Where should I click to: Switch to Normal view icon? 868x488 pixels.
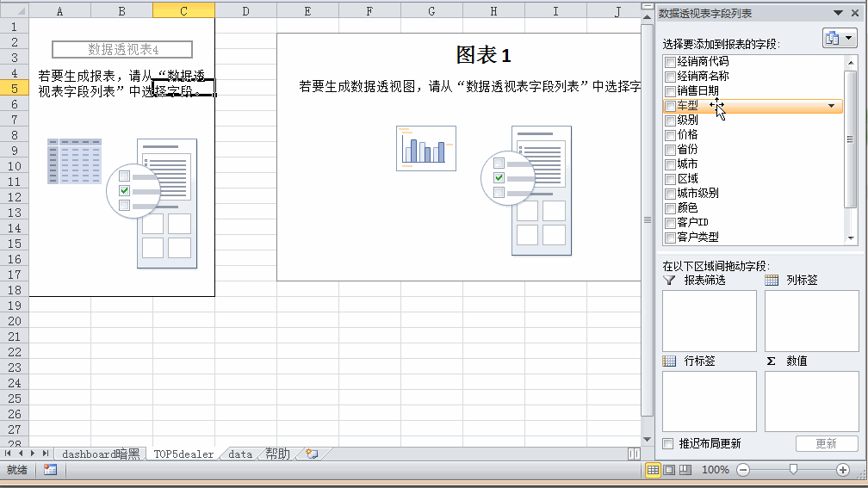[654, 470]
